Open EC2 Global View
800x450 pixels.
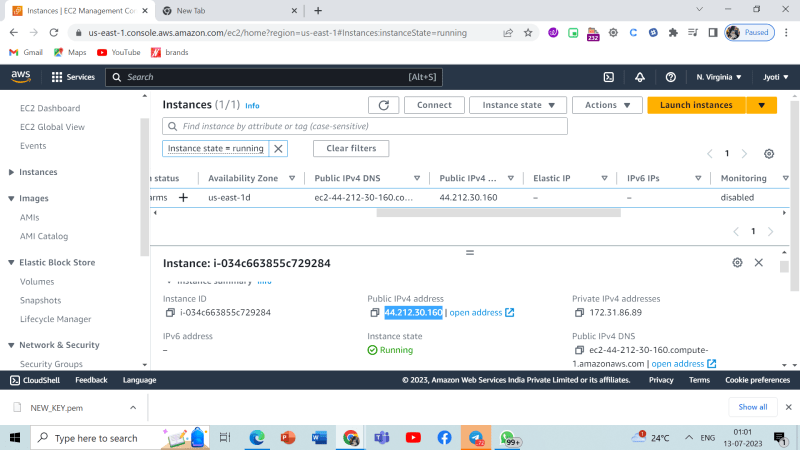click(52, 127)
